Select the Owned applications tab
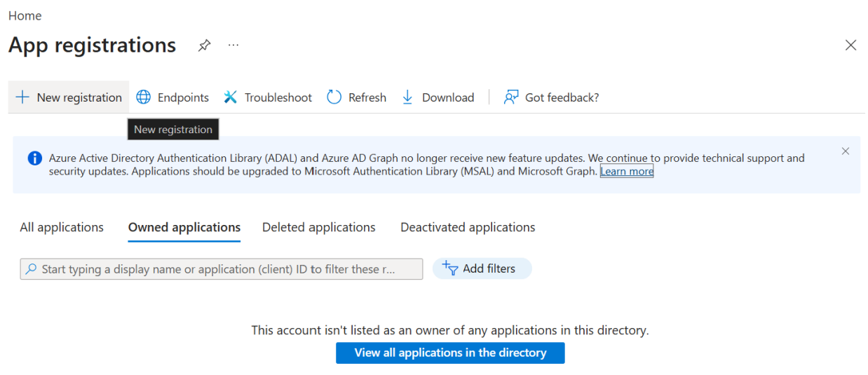 point(184,227)
